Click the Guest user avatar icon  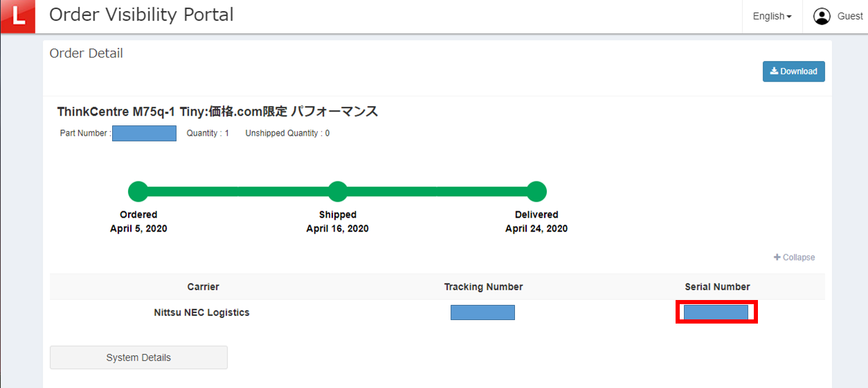(822, 16)
